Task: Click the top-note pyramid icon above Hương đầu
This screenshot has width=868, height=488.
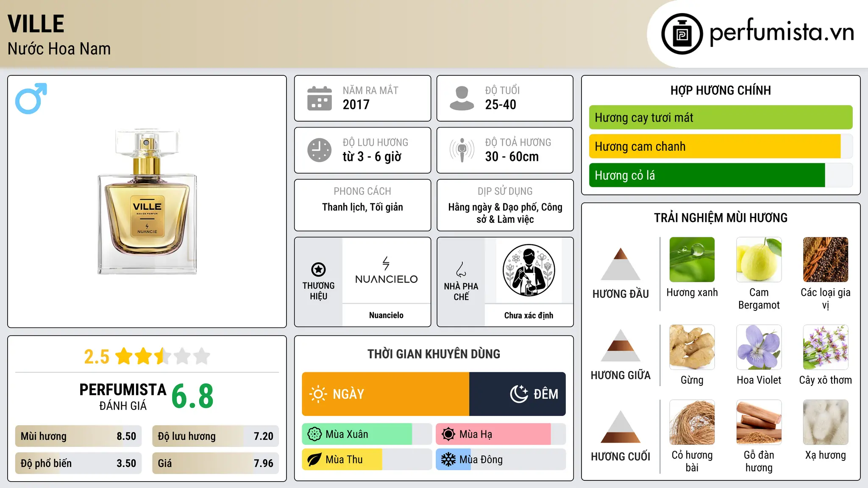Action: (620, 264)
